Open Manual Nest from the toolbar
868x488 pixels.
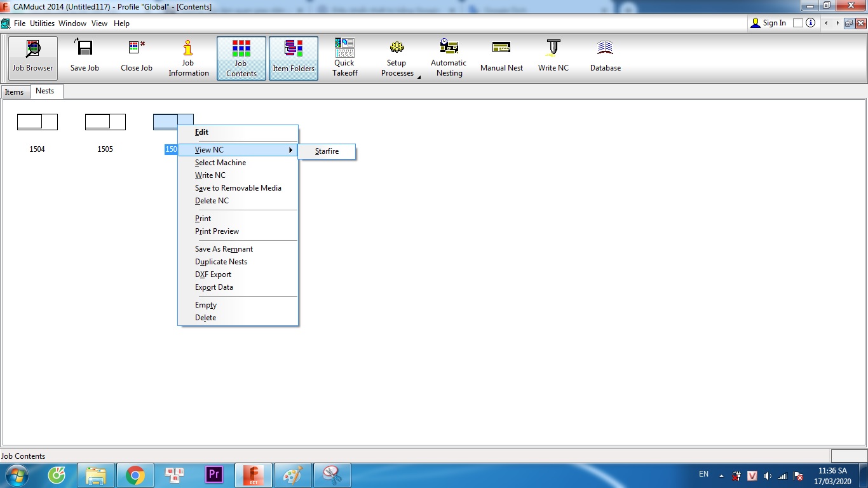coord(501,58)
